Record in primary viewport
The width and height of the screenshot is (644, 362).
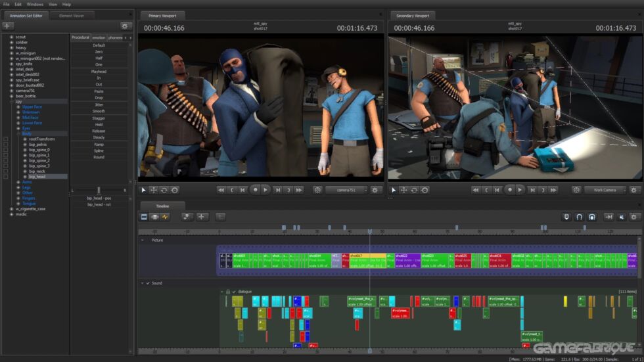[x=255, y=190]
